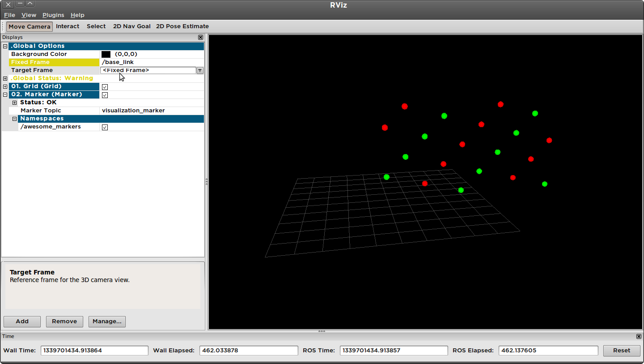This screenshot has width=644, height=364.
Task: Expand Status: OK under Marker
Action: (14, 102)
